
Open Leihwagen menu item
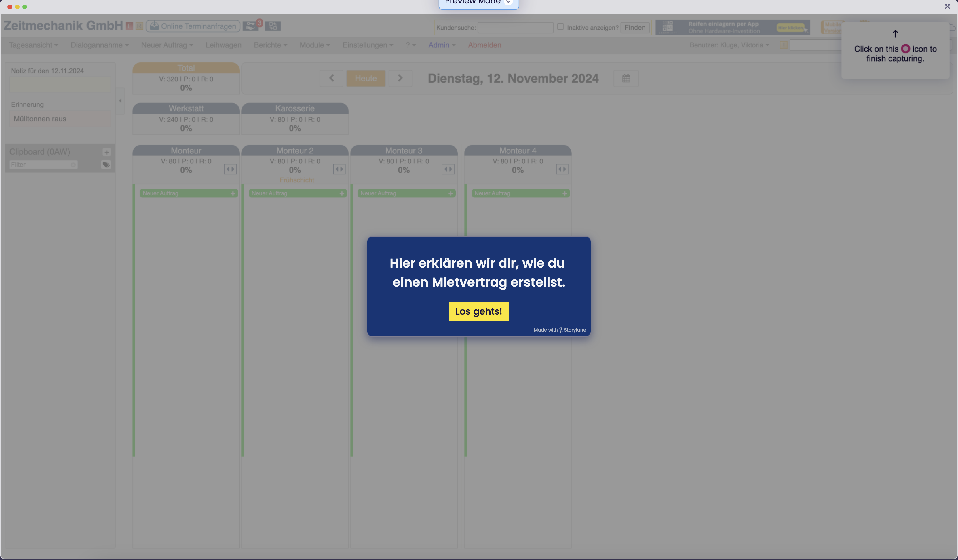(224, 45)
